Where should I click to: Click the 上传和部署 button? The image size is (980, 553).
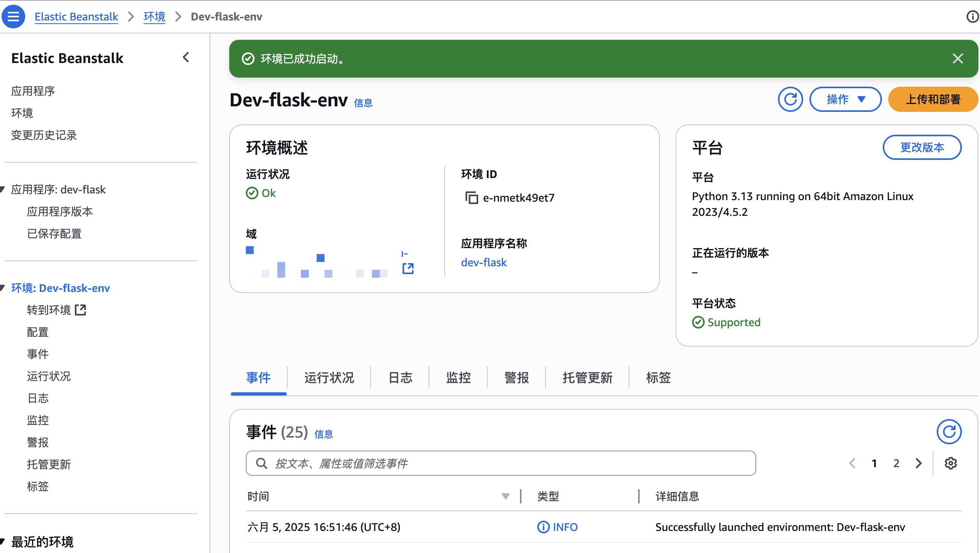933,99
